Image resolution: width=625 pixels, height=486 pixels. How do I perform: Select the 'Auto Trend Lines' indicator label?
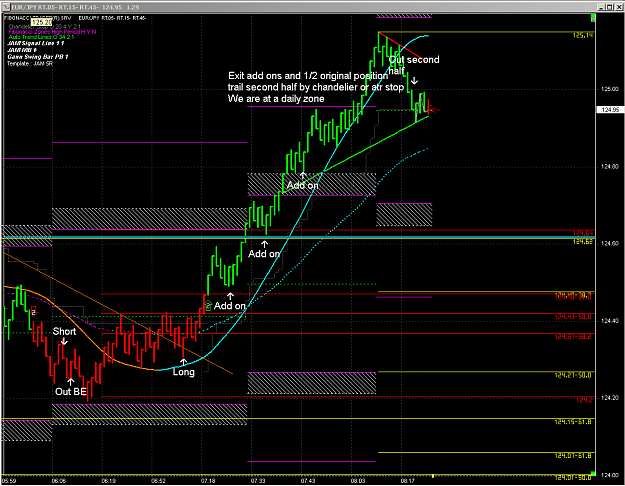41,37
